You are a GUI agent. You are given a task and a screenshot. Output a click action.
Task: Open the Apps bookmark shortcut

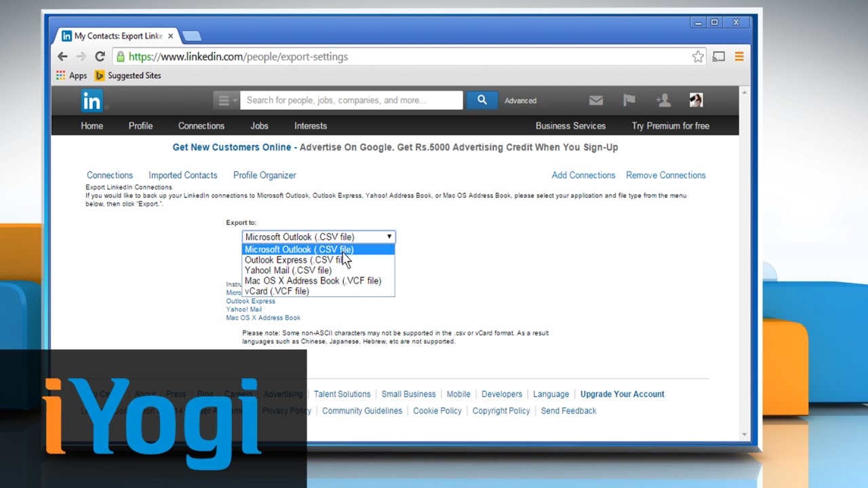coord(71,76)
